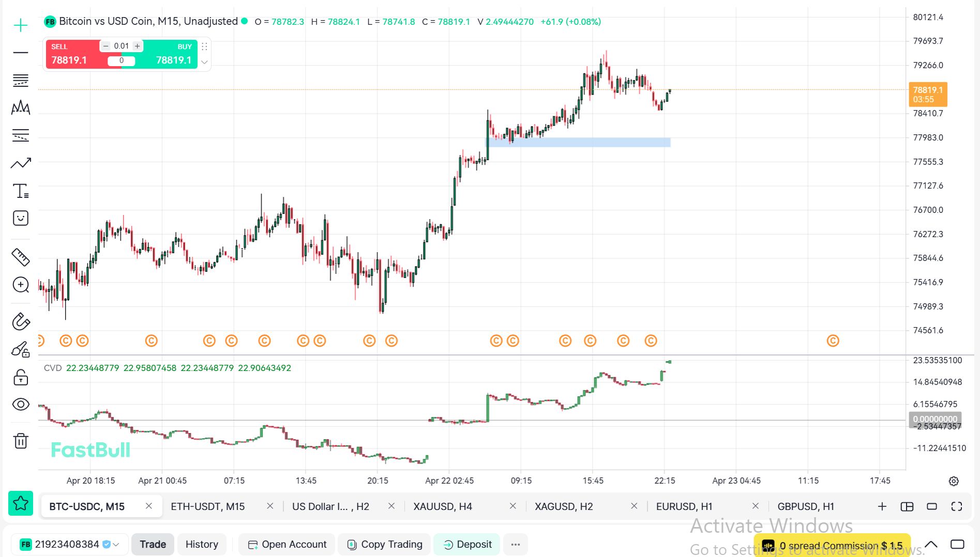Expand the bottom panel up arrow
This screenshot has width=980, height=557.
pyautogui.click(x=931, y=545)
